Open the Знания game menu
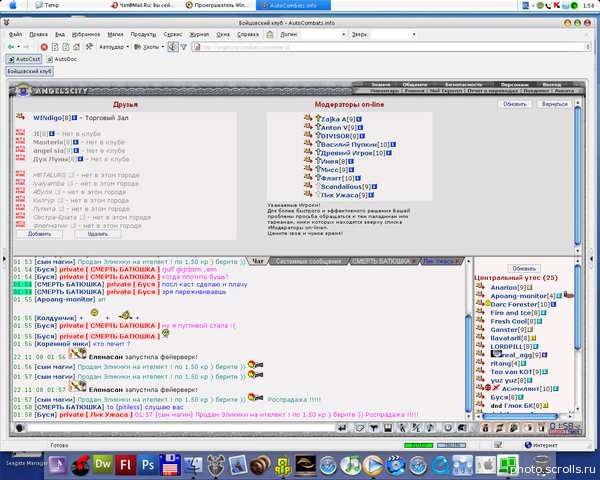 tap(381, 84)
